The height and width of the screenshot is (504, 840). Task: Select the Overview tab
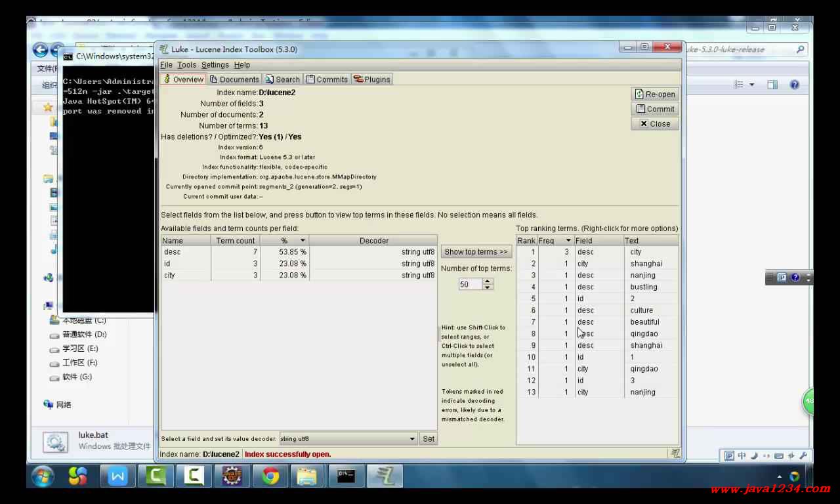(x=183, y=79)
